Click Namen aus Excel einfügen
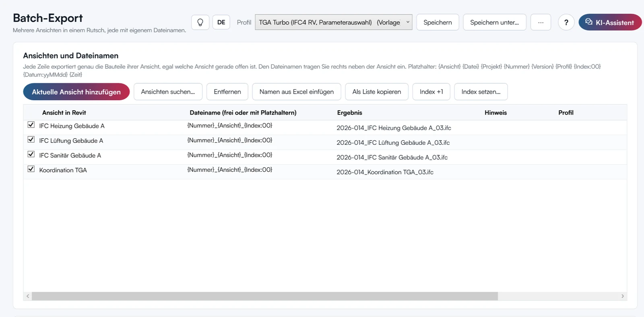Image resolution: width=644 pixels, height=317 pixels. click(296, 92)
